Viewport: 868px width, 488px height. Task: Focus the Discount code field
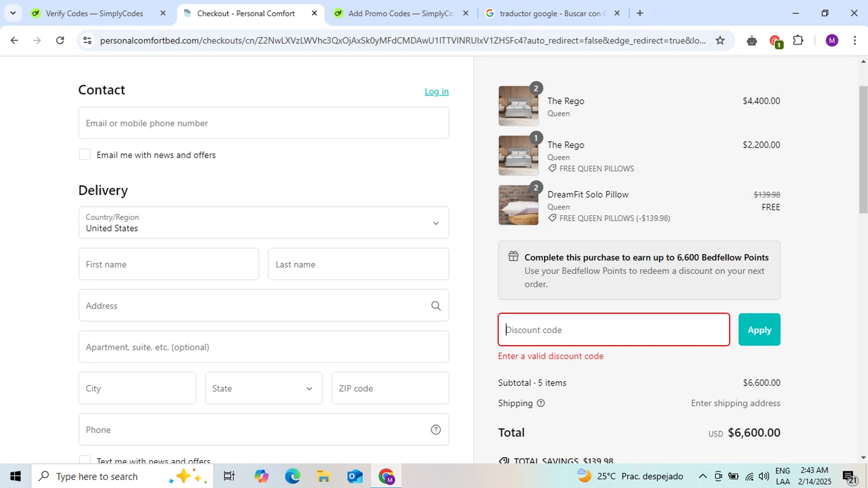(x=614, y=329)
